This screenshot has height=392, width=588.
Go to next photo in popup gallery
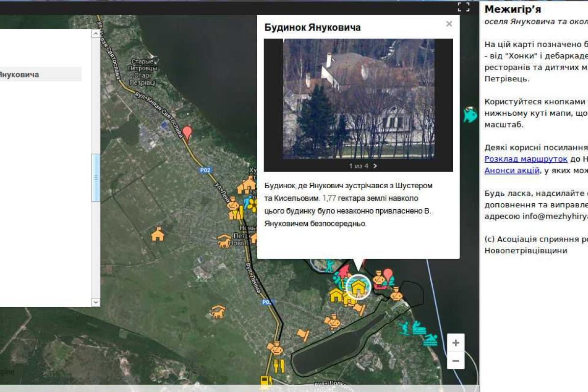coord(375,166)
